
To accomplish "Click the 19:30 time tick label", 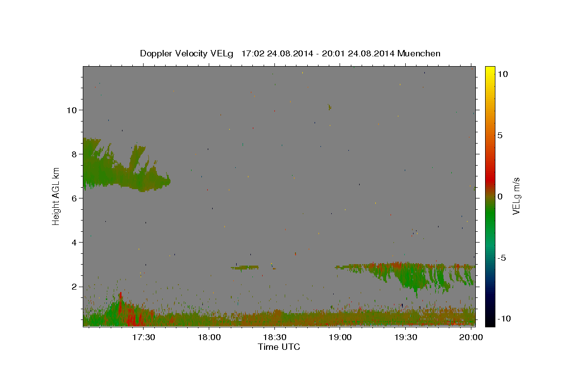I will [406, 338].
